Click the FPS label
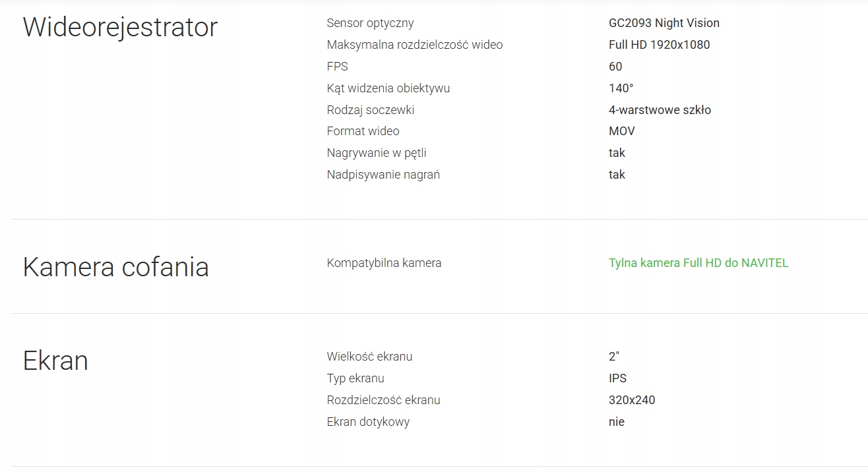This screenshot has width=868, height=472. pos(337,67)
